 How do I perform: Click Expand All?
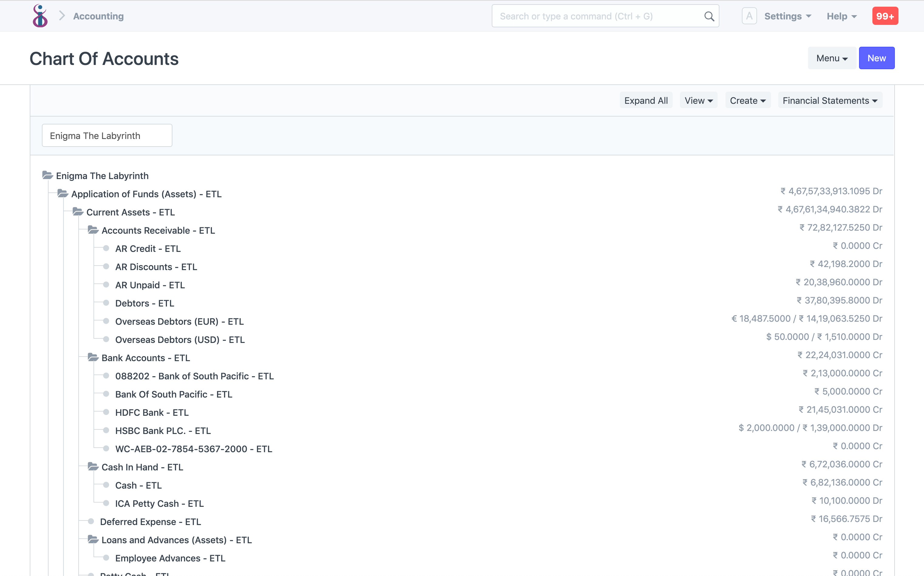(x=646, y=100)
